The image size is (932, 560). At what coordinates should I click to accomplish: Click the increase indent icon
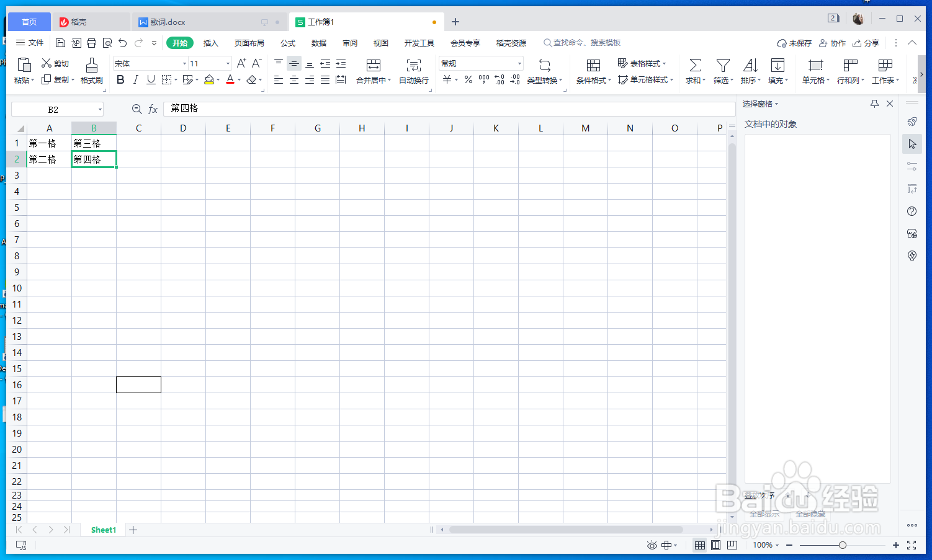click(341, 63)
